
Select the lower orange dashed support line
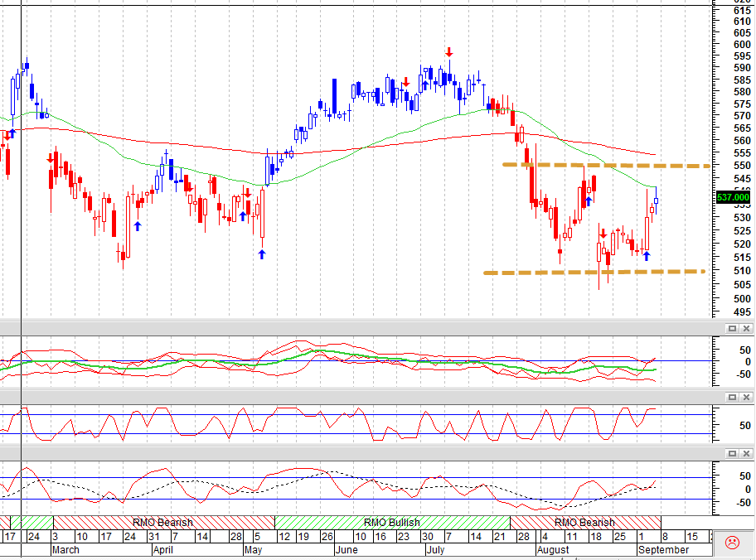click(594, 273)
